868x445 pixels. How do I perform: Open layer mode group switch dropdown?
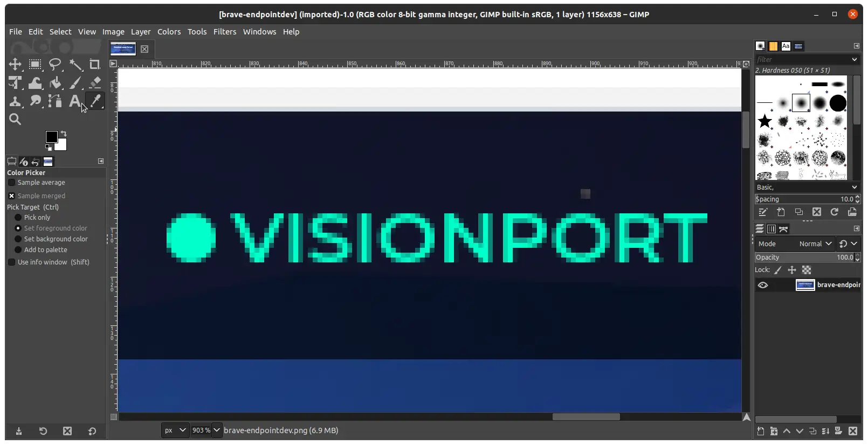click(x=848, y=244)
